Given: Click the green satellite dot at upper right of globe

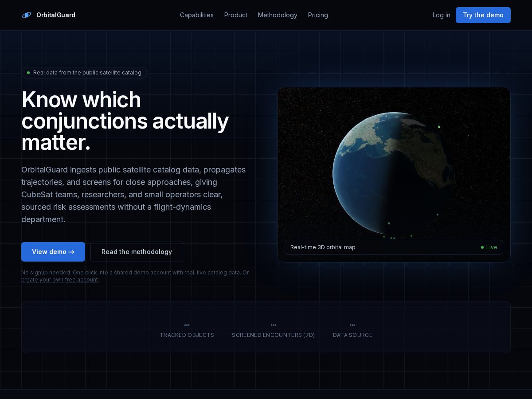Looking at the screenshot, I should click(x=439, y=127).
